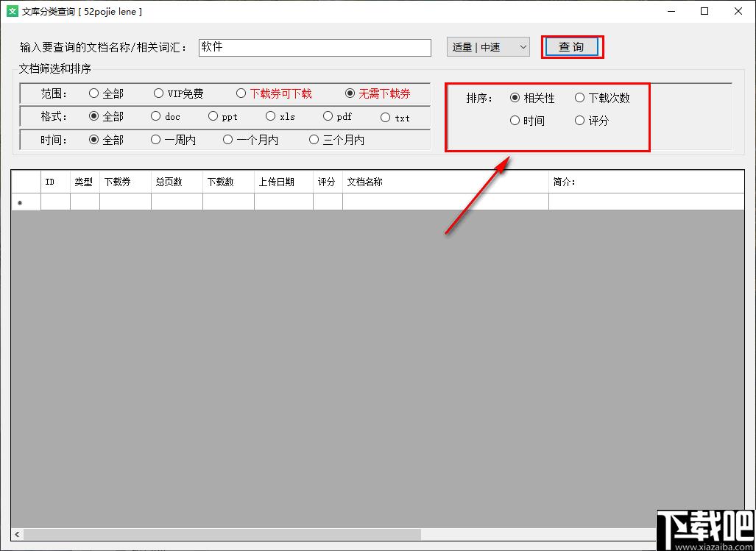The image size is (756, 551).
Task: Click the 上传日期 column header
Action: 284,182
